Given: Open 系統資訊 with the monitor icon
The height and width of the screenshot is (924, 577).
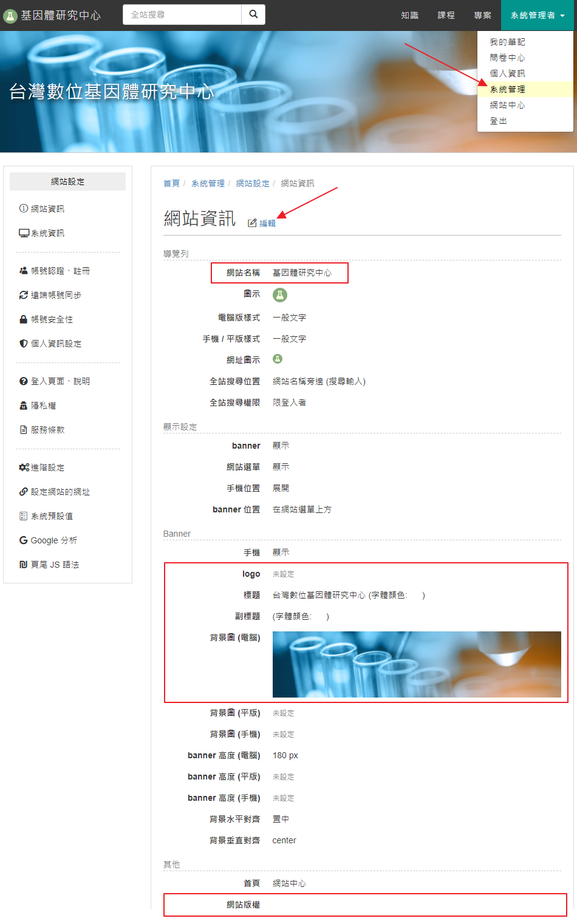Looking at the screenshot, I should [41, 233].
